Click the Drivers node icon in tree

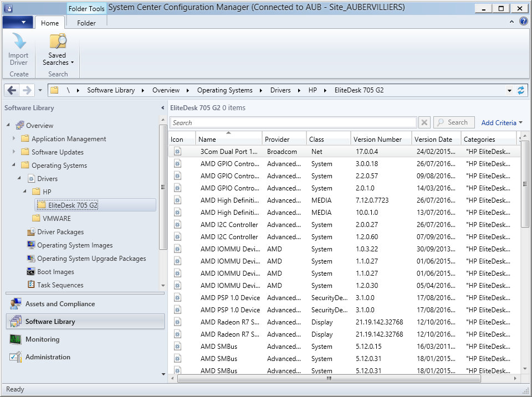(32, 179)
